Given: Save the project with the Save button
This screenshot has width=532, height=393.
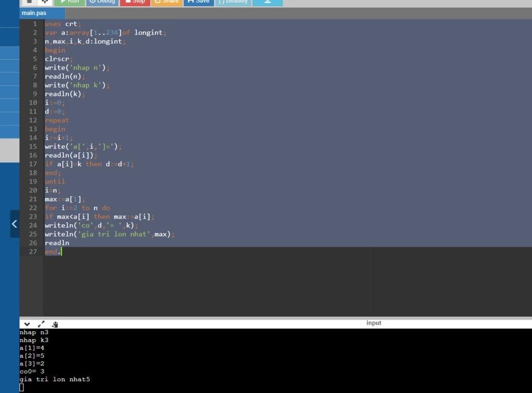Looking at the screenshot, I should [x=198, y=3].
